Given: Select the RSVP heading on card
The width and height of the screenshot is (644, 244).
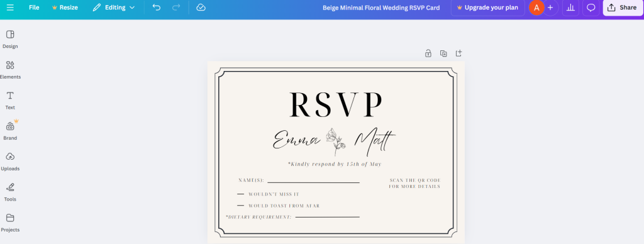Looking at the screenshot, I should coord(336,105).
